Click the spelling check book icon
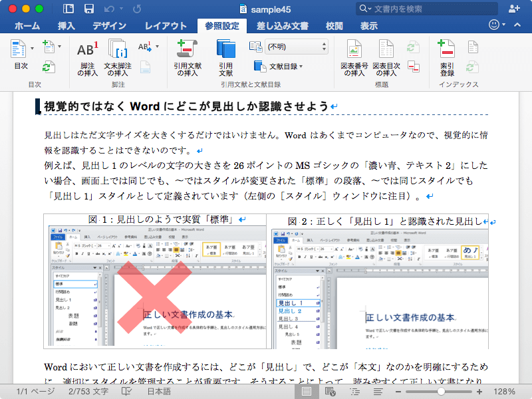 (x=126, y=391)
